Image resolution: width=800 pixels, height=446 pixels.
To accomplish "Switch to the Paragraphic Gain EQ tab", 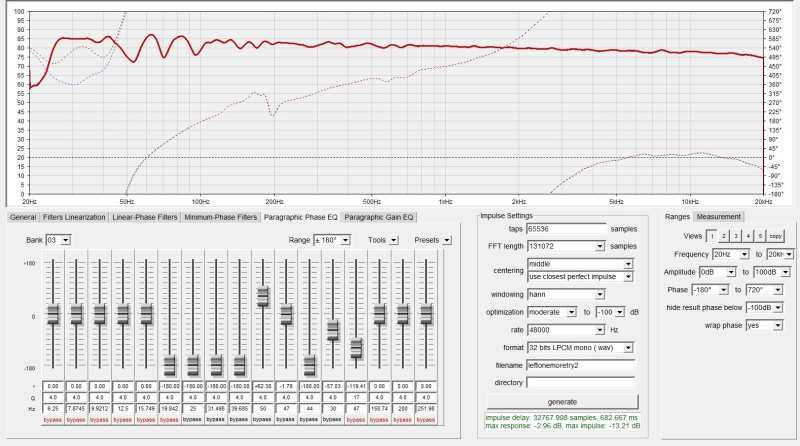I will [x=378, y=216].
